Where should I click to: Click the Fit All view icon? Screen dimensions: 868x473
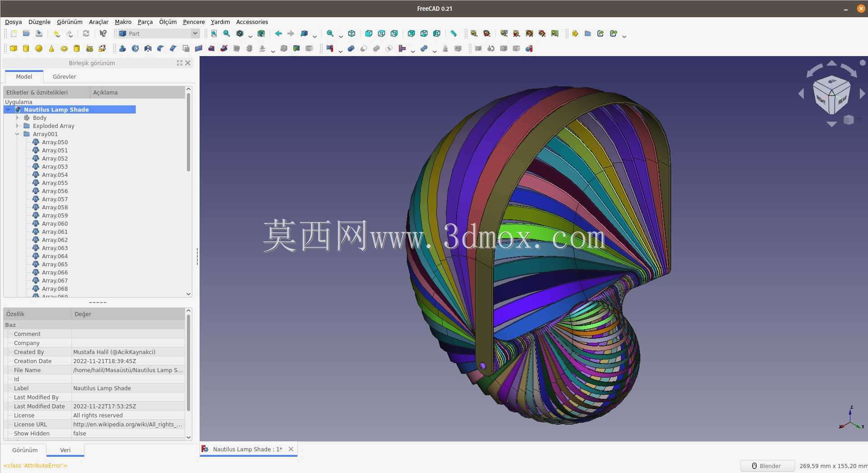tap(214, 33)
